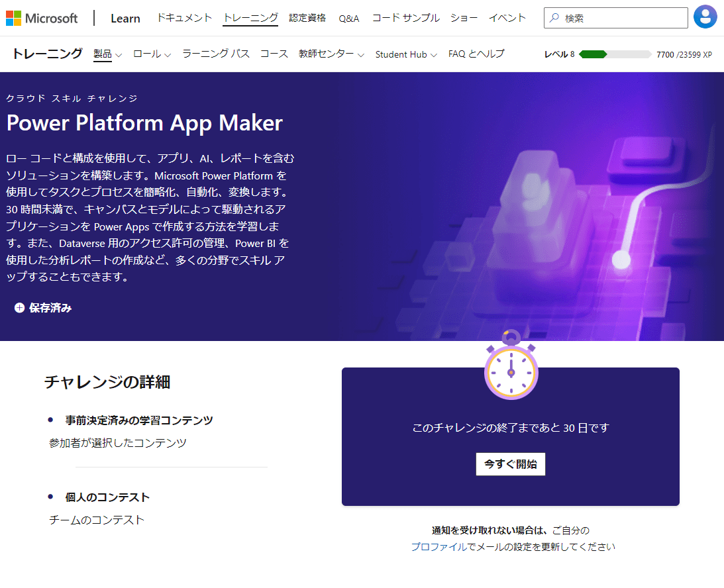Click the level XP progress bar

[x=615, y=54]
